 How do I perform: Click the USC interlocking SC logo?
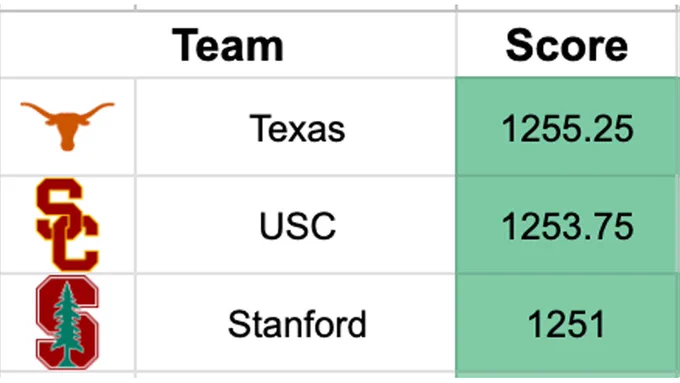coord(67,224)
